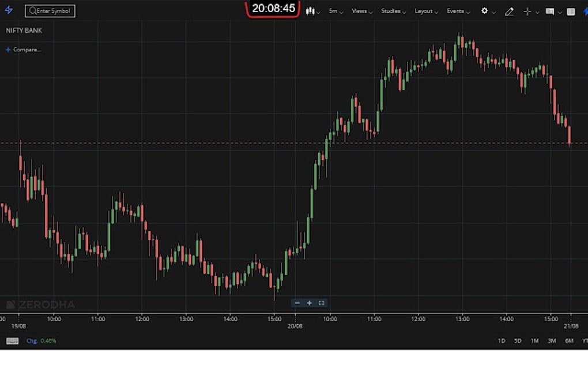Open the settings gear dropdown arrow
588x368 pixels.
(x=493, y=12)
